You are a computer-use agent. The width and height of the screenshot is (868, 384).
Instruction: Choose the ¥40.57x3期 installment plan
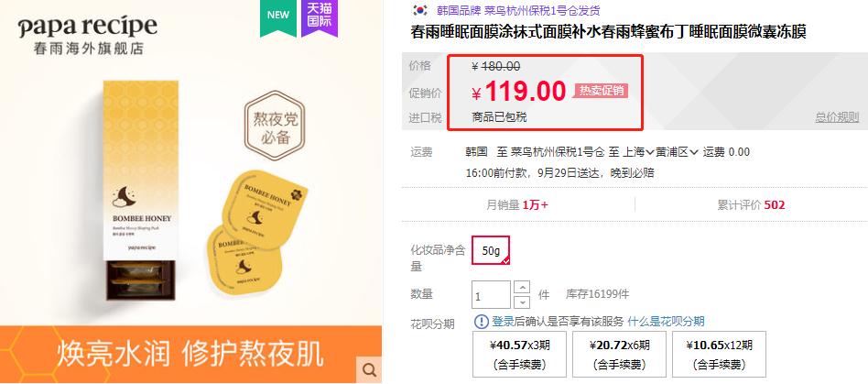pos(519,354)
